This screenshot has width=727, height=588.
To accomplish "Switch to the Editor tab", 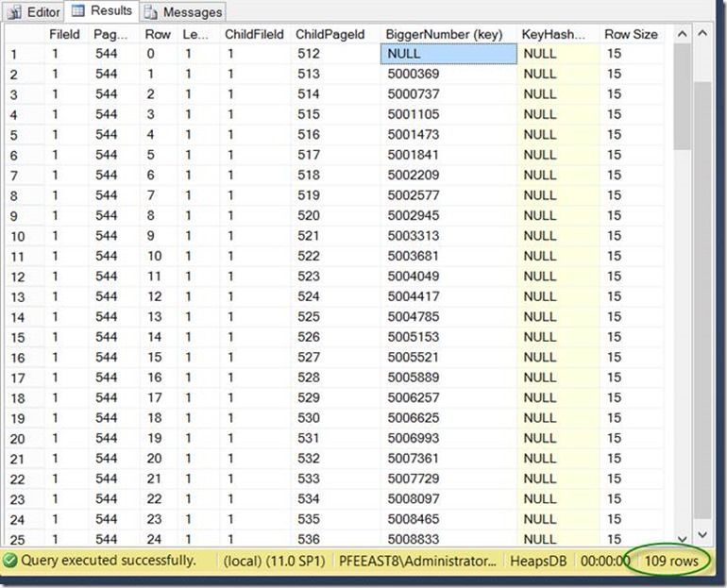I will point(33,12).
